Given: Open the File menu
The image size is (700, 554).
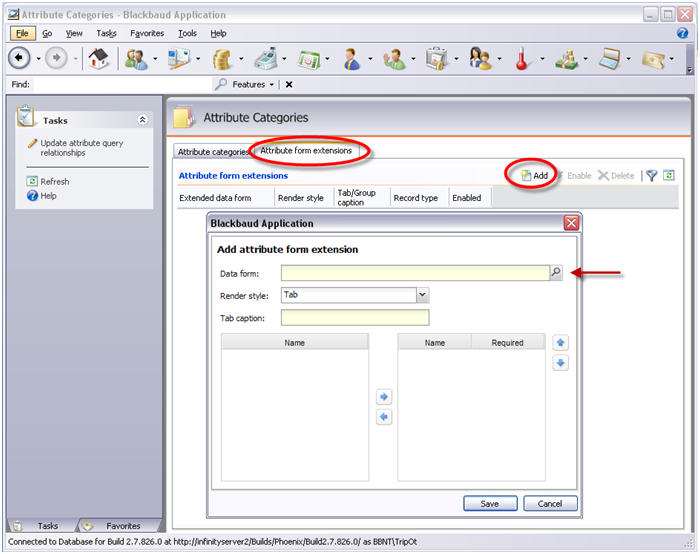Looking at the screenshot, I should 22,33.
